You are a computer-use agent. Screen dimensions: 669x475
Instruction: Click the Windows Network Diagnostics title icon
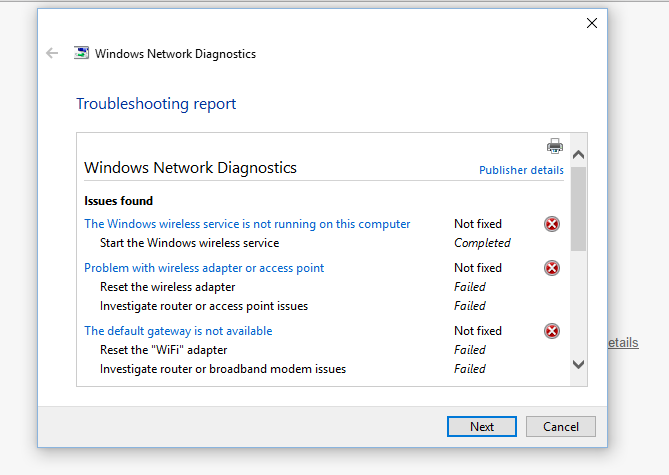pos(81,53)
